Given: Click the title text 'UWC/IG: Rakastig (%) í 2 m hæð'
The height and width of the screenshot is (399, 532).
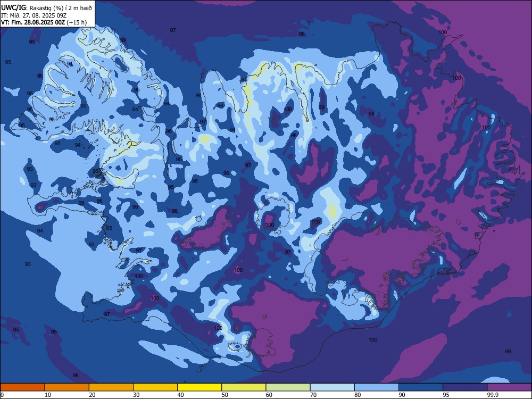Looking at the screenshot, I should coord(46,8).
